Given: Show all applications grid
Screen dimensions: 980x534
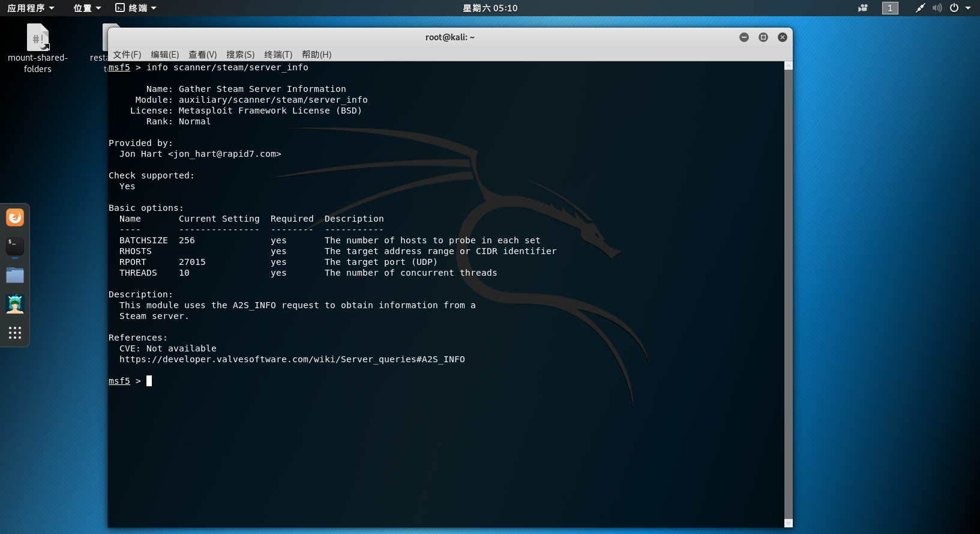Looking at the screenshot, I should [x=15, y=333].
